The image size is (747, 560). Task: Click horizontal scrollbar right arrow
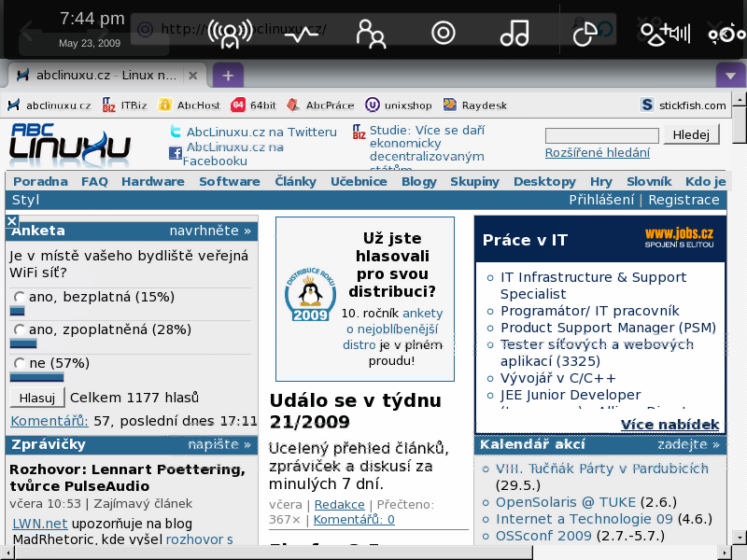coord(726,553)
